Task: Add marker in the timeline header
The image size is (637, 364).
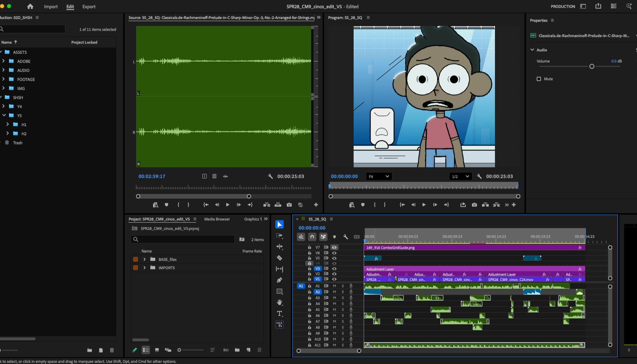Action: tap(335, 237)
